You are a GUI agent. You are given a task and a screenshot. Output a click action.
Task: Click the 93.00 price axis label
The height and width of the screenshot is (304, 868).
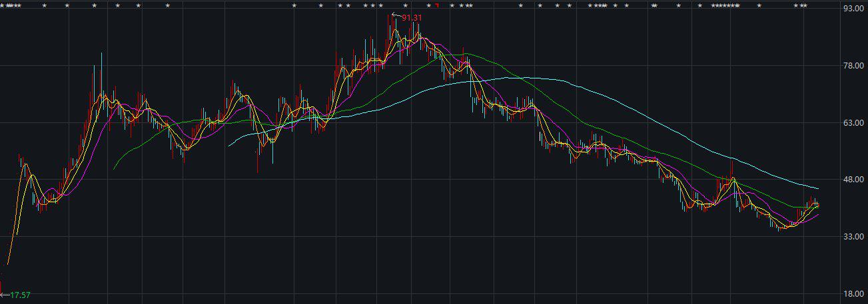(852, 9)
